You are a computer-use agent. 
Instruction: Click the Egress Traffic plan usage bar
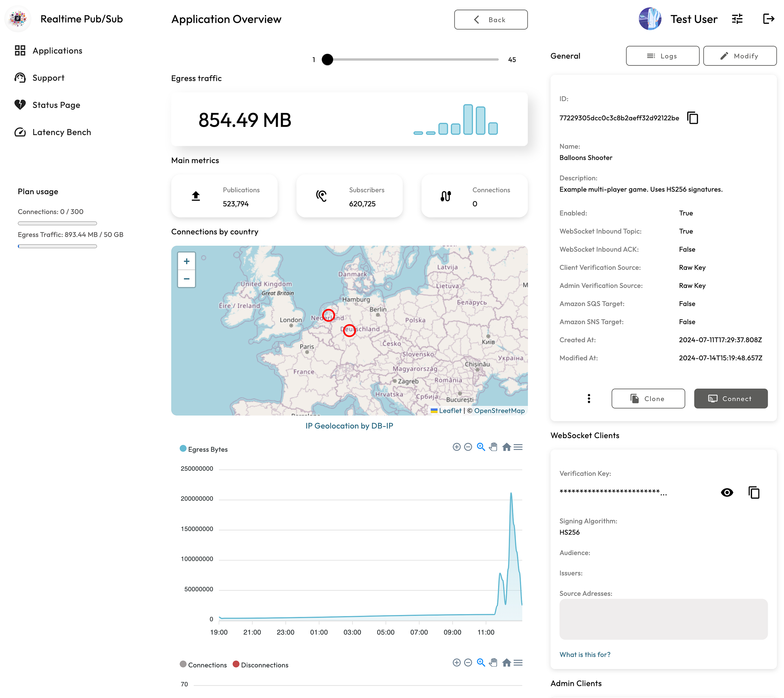pyautogui.click(x=57, y=247)
